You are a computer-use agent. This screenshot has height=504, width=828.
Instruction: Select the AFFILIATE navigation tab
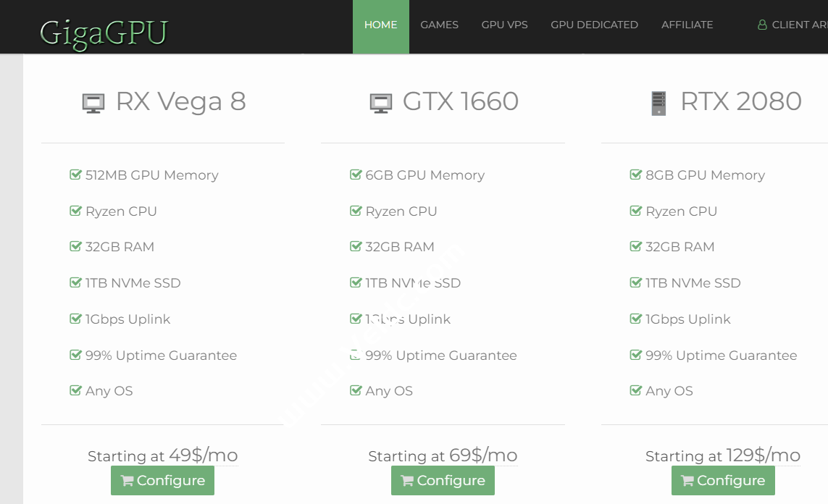pyautogui.click(x=687, y=24)
